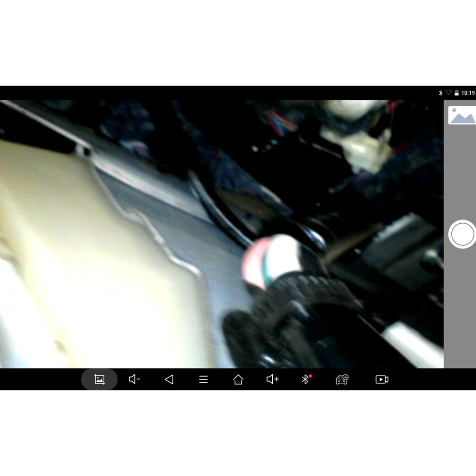Open the three-line menu icon

(203, 379)
